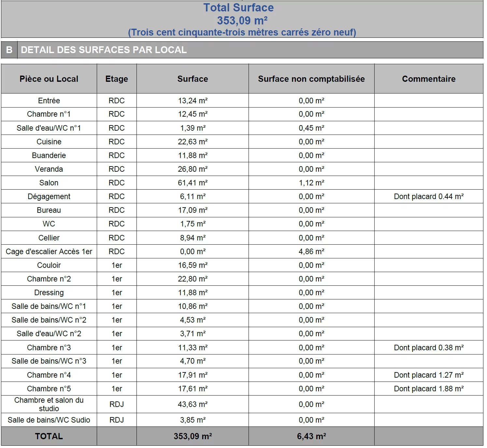This screenshot has height=448, width=487.
Task: Select the 'Dressing' cell
Action: tap(49, 293)
